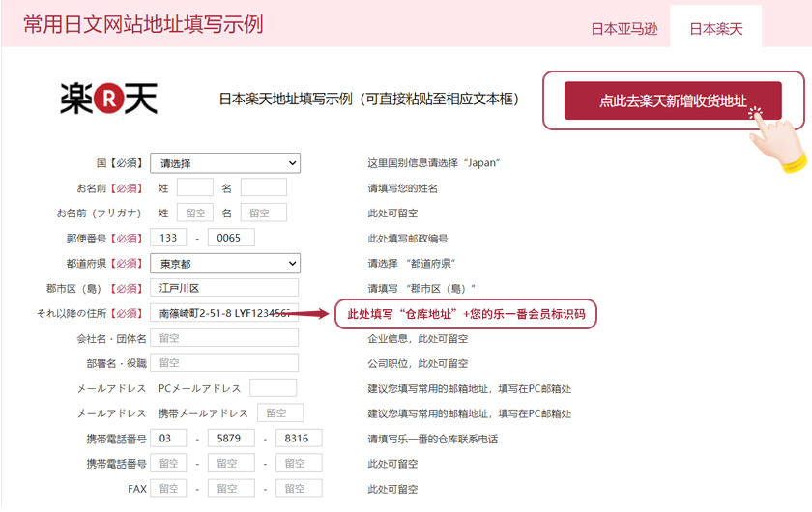Click the postal code field showing 0065
The width and height of the screenshot is (812, 512).
[230, 238]
